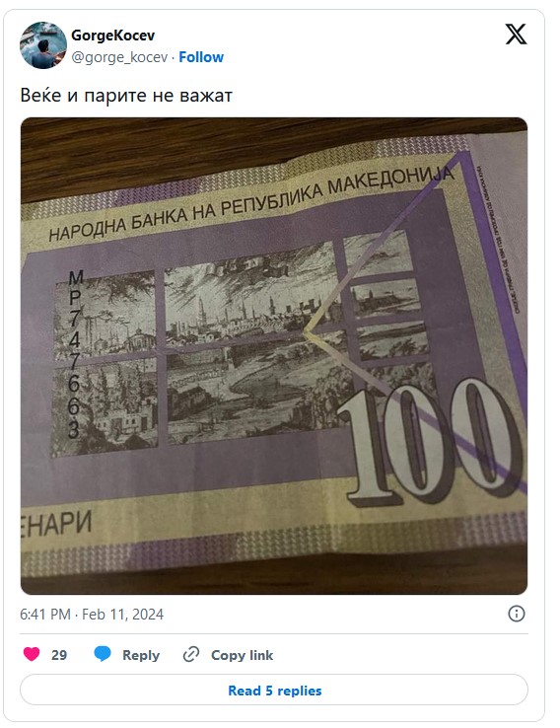Open the Read 5 replies button
Viewport: 560px width, 728px height.
[x=274, y=690]
